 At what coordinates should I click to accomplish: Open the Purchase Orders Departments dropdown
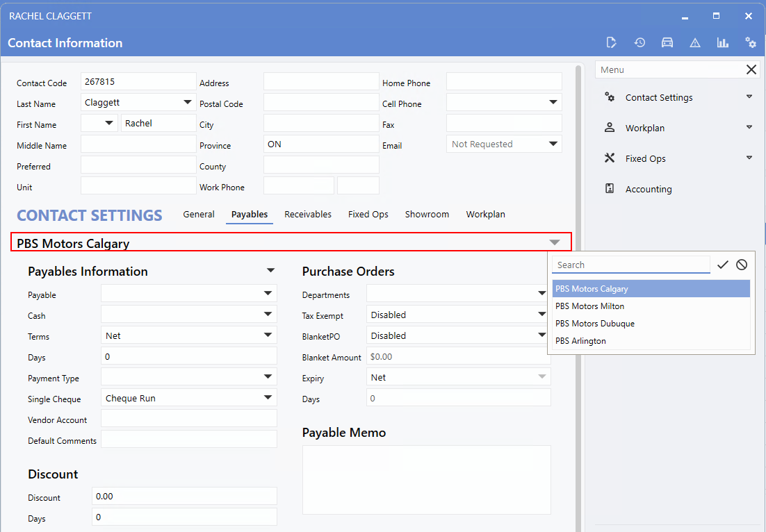[541, 293]
